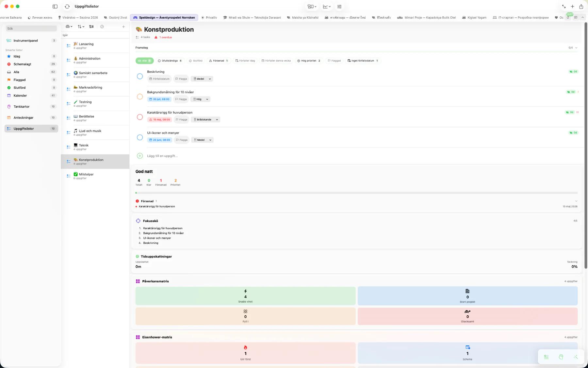Viewport: 588px width, 368px height.
Task: Click the green plus add task icon
Action: click(140, 156)
